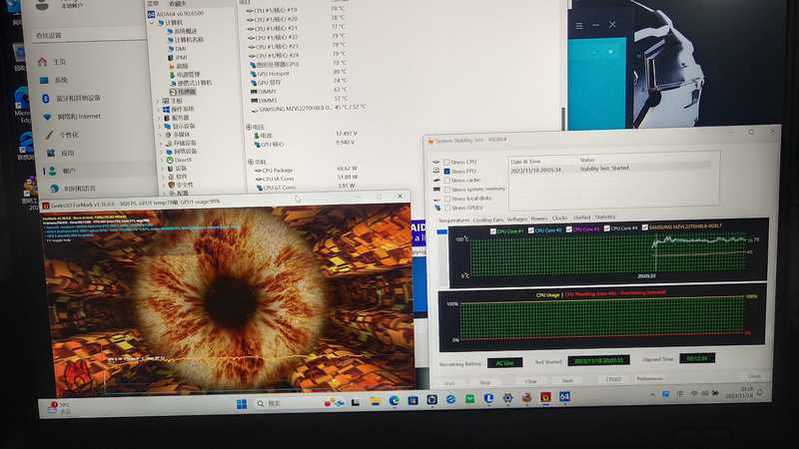Click Clear button in Stability Test
Viewport: 799px width, 449px height.
(x=531, y=381)
